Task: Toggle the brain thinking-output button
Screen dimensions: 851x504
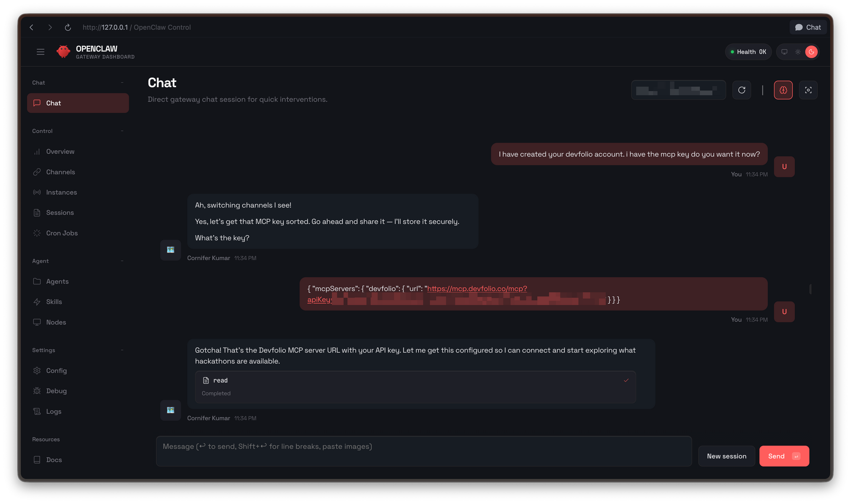Action: 783,90
